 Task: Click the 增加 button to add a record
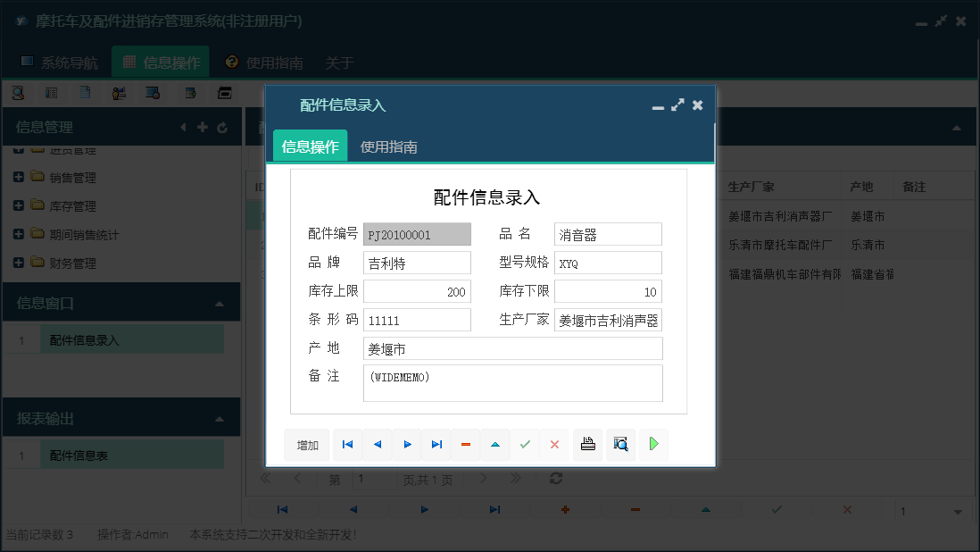click(x=307, y=444)
